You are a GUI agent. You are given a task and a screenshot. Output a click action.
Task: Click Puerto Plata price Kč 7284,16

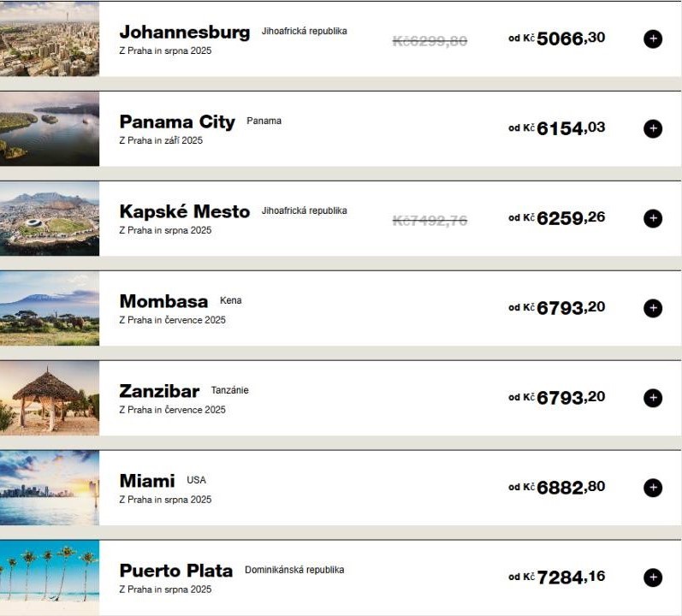click(570, 577)
